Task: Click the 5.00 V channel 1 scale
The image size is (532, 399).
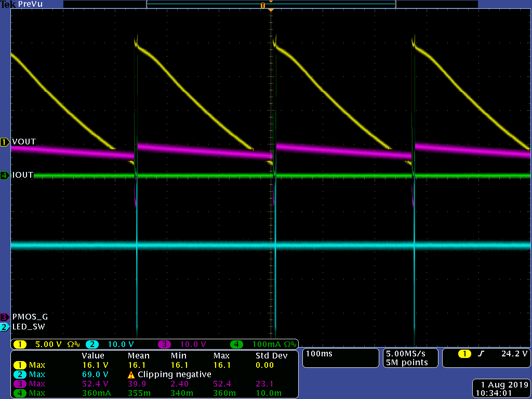Action: click(48, 344)
